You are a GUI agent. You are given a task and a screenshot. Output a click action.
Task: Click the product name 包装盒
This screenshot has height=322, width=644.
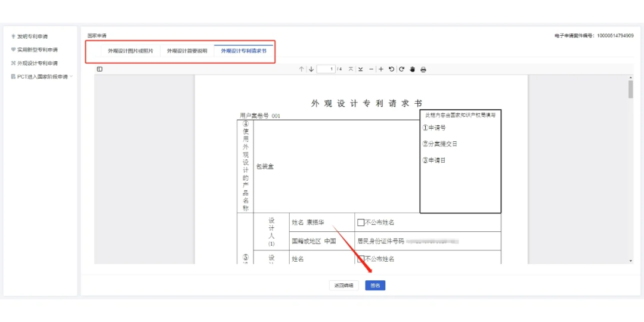tap(265, 166)
